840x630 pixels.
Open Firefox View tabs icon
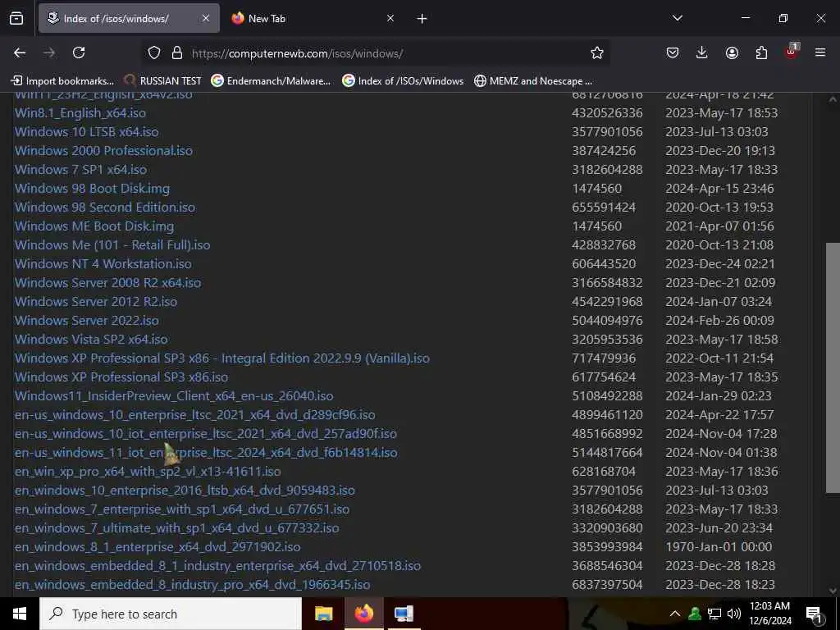pyautogui.click(x=16, y=19)
